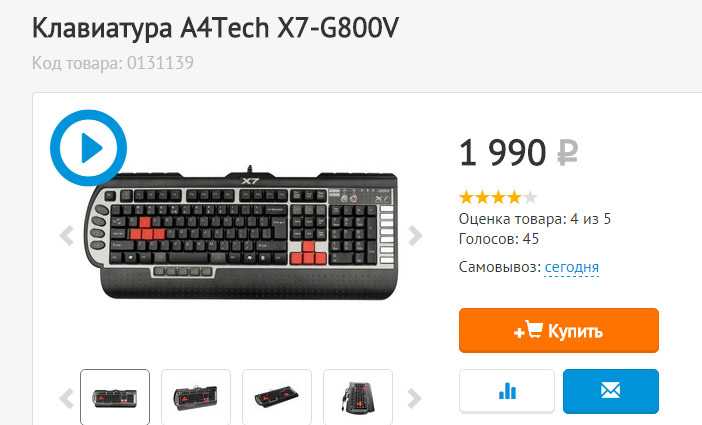Select the second angled keyboard thumbnail

[x=196, y=397]
